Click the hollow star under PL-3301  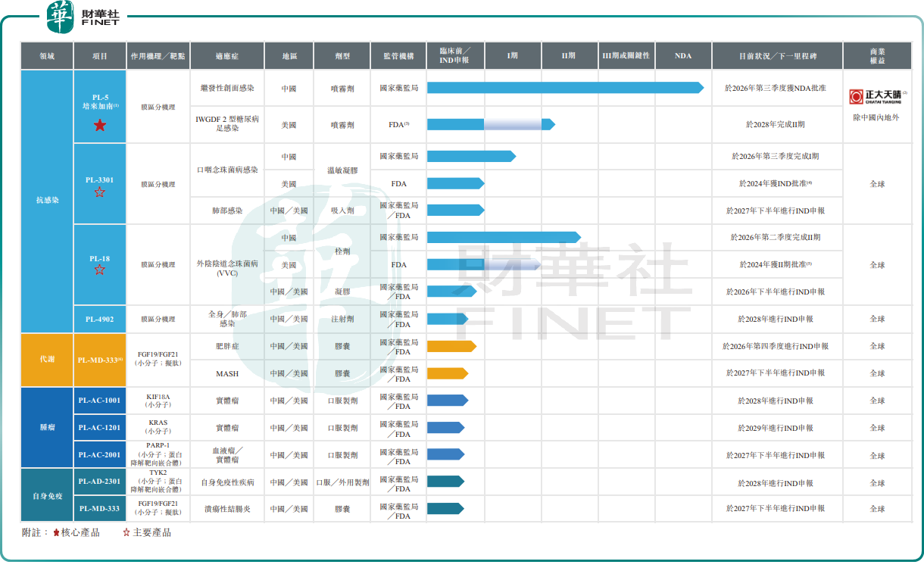click(x=100, y=192)
